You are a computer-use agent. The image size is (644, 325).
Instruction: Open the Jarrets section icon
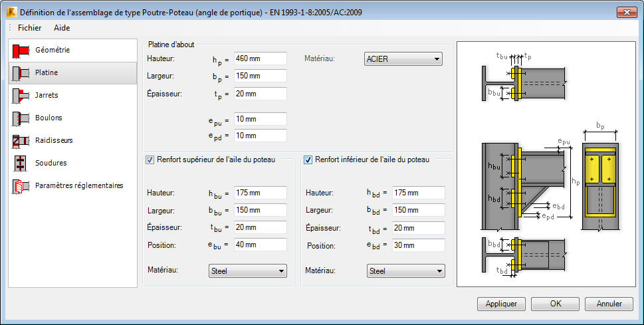point(21,96)
